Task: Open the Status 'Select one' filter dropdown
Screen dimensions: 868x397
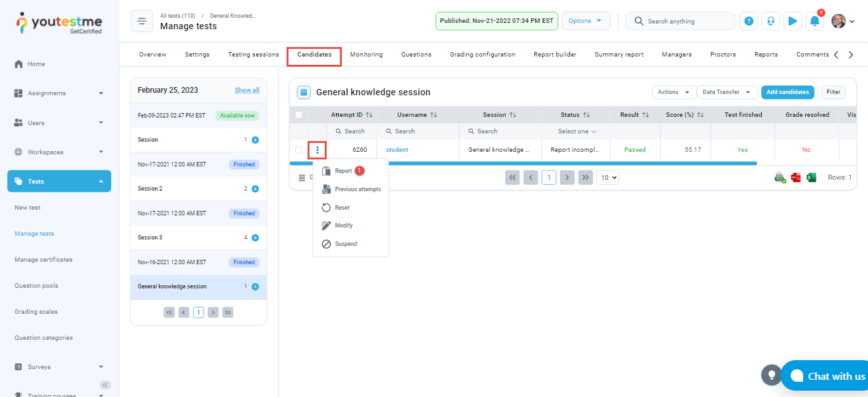Action: click(576, 131)
